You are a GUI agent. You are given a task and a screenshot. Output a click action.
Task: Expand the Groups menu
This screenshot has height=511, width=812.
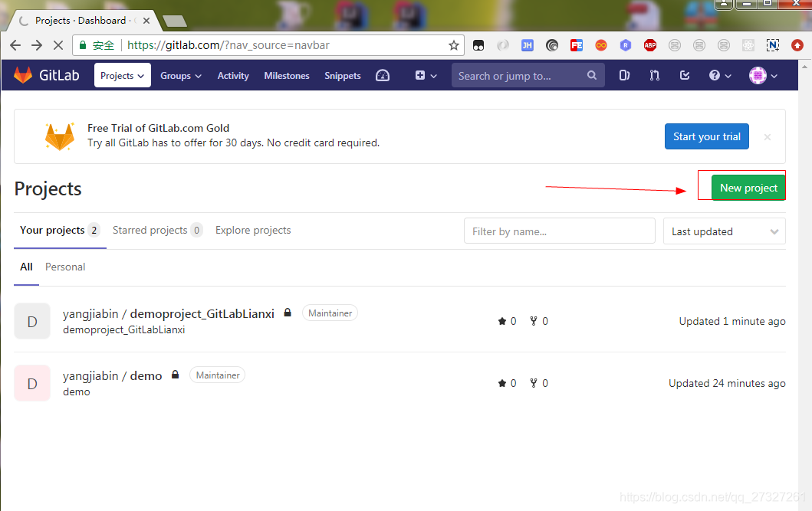tap(181, 76)
